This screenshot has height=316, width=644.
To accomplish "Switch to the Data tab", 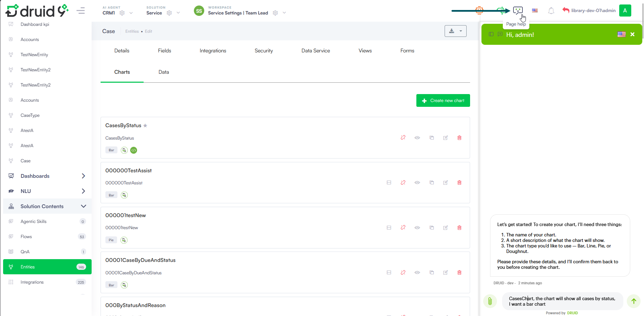I will pos(164,72).
